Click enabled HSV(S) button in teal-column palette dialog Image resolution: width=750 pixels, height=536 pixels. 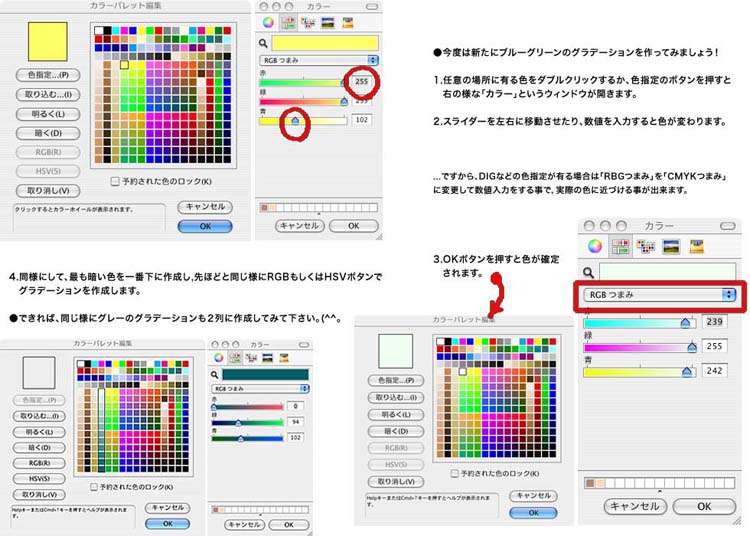(x=40, y=478)
